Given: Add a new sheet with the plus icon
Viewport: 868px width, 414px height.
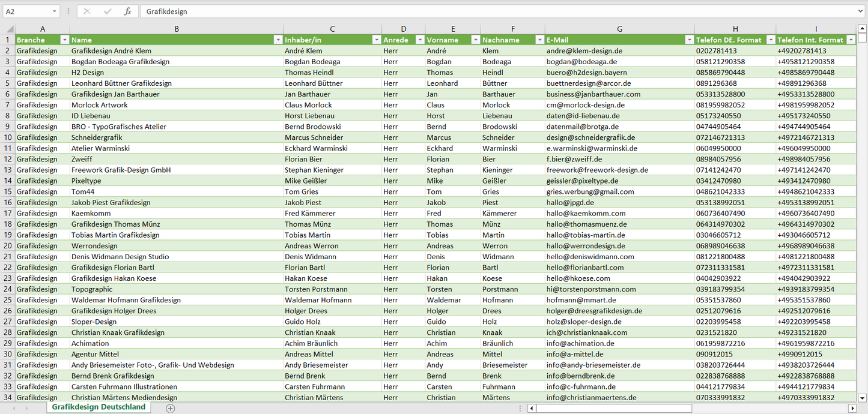Looking at the screenshot, I should (x=171, y=408).
